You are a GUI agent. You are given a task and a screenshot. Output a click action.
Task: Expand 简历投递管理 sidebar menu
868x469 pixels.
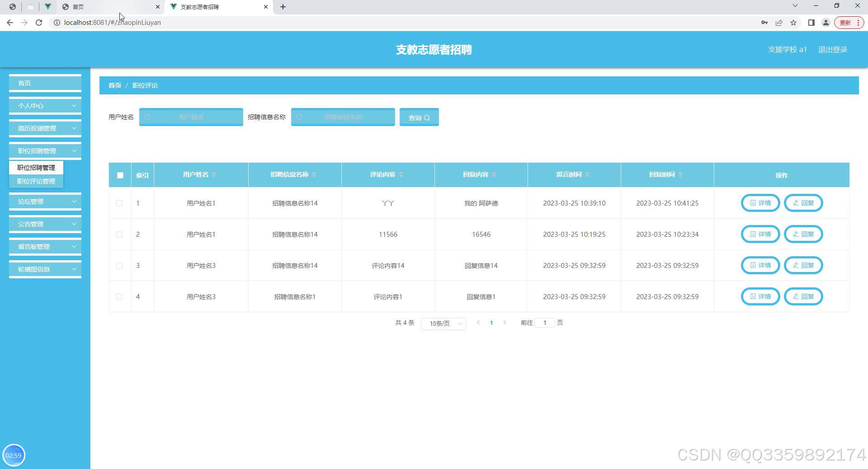tap(45, 128)
